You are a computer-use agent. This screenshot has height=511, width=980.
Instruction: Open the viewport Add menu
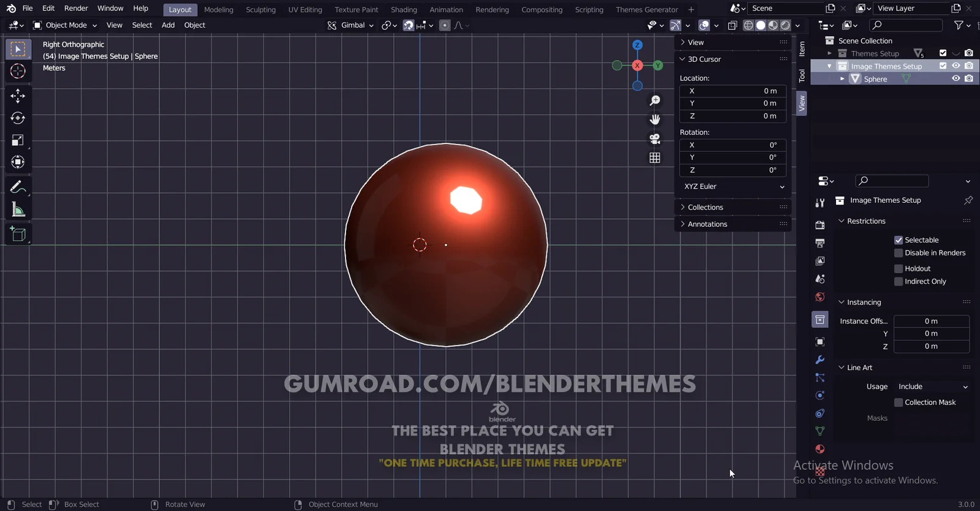(x=168, y=26)
